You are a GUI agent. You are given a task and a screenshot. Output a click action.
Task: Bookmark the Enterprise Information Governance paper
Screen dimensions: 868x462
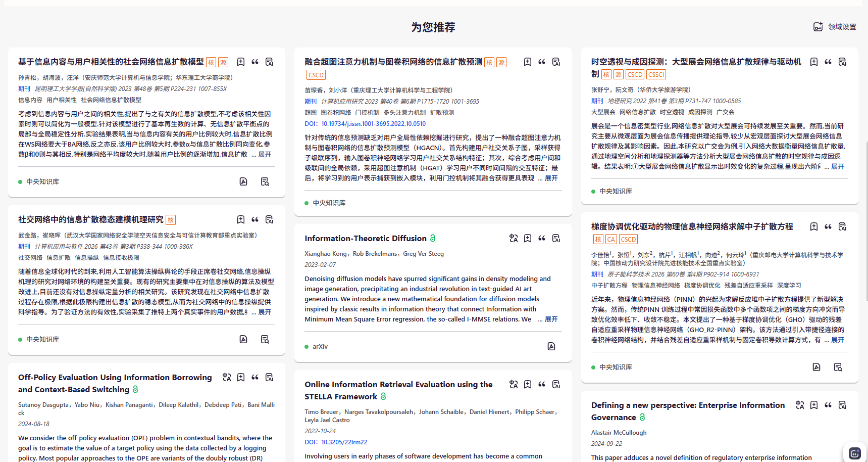pyautogui.click(x=814, y=405)
